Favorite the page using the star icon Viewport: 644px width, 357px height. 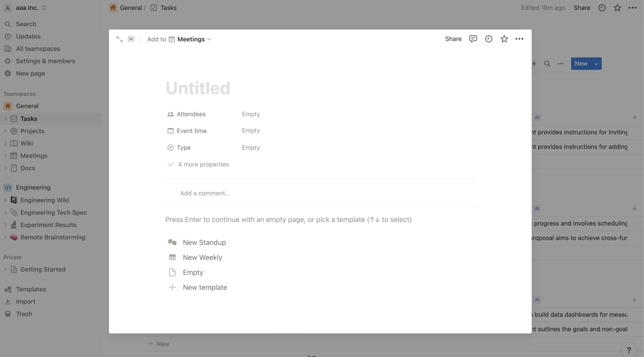[x=504, y=39]
